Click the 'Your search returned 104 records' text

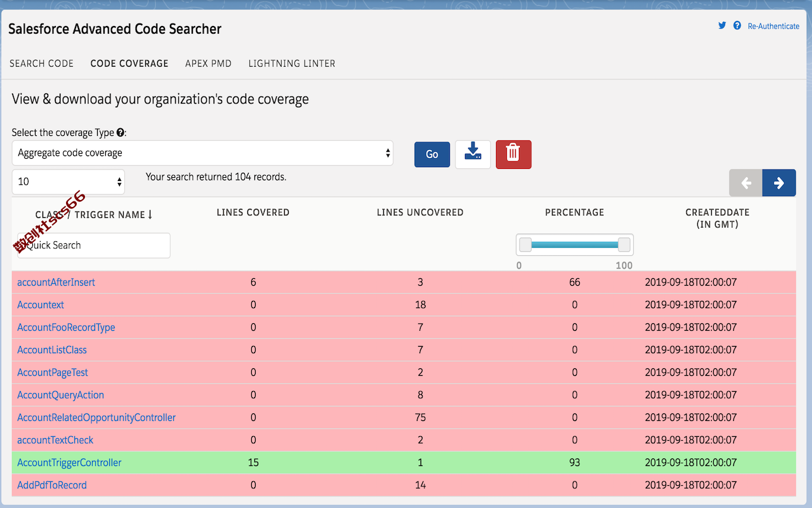click(x=216, y=177)
